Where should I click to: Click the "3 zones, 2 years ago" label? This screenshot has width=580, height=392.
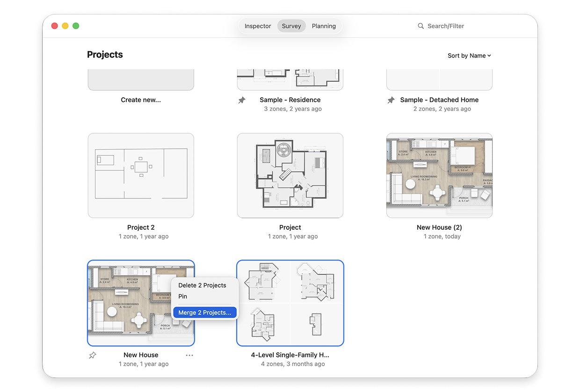coord(293,109)
